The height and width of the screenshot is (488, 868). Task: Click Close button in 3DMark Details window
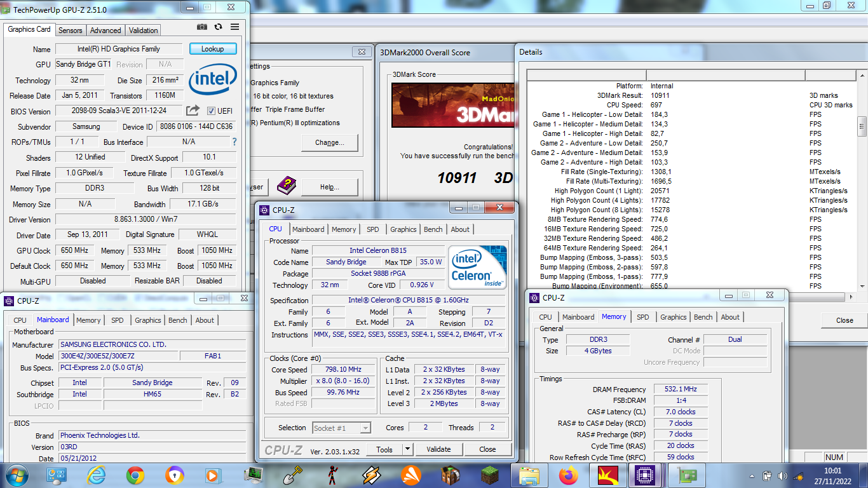pos(844,320)
